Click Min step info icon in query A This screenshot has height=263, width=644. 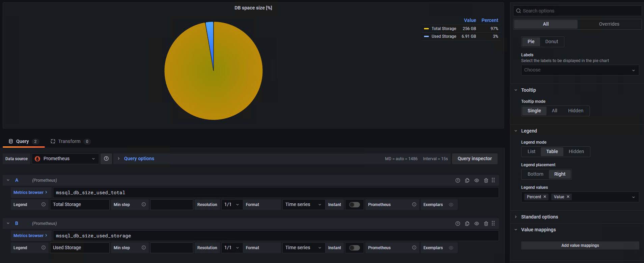point(144,204)
